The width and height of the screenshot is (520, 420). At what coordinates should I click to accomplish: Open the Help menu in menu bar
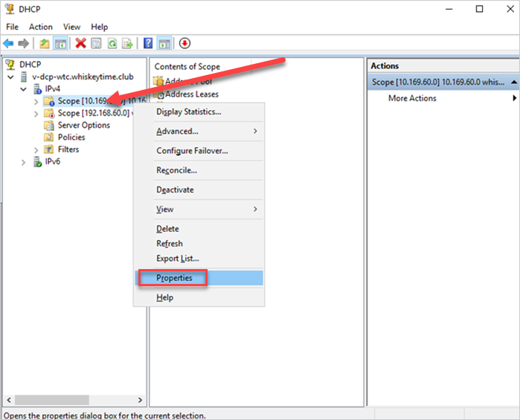pos(99,27)
